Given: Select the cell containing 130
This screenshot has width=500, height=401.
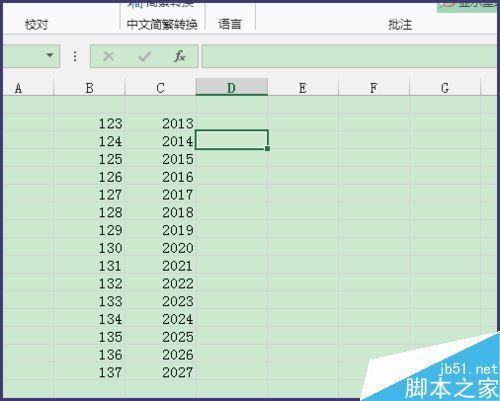Looking at the screenshot, I should (x=89, y=248).
